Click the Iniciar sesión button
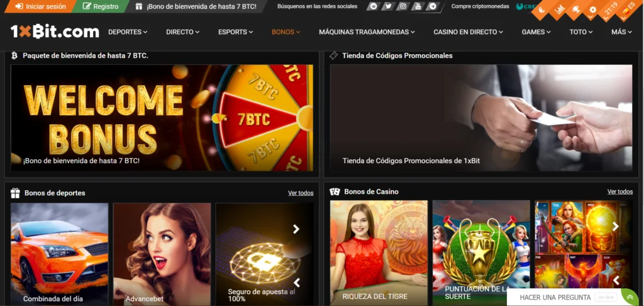 (40, 6)
